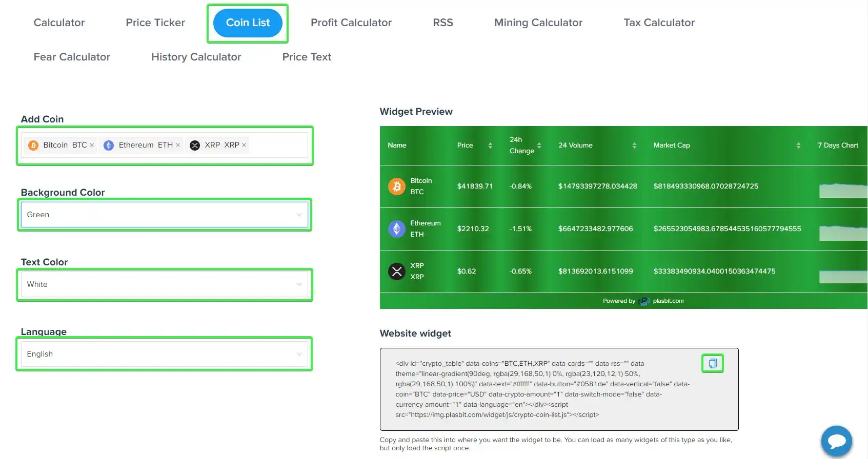Click Ethereum market cap value

click(727, 229)
